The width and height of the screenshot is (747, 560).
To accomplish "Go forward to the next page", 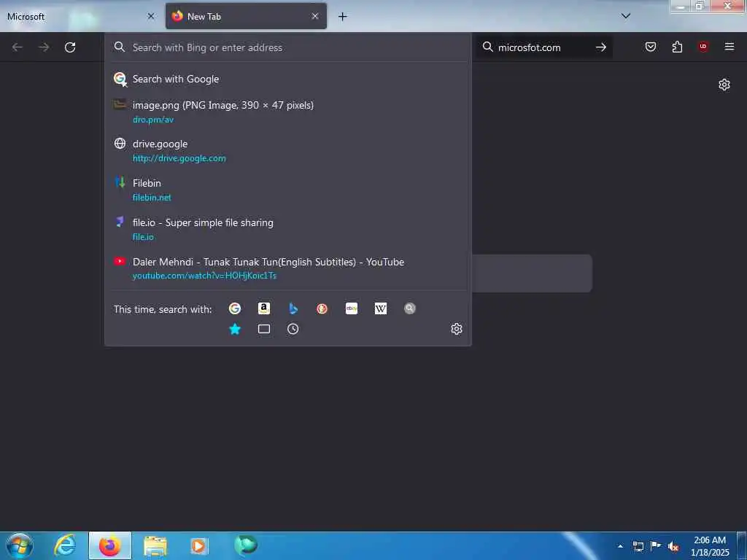I will (x=44, y=47).
